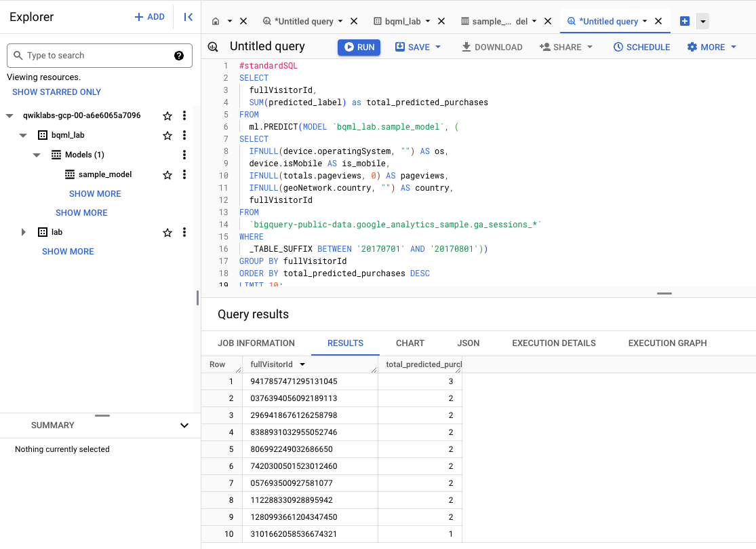Collapse the Models (1) tree node
Viewport: 756px width, 549px height.
(x=37, y=155)
